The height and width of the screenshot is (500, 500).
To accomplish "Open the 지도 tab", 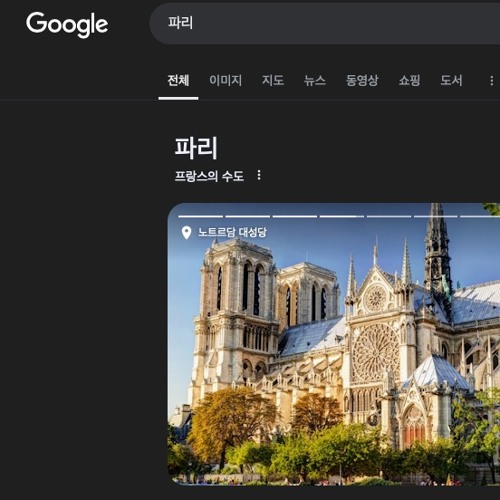I will [273, 80].
